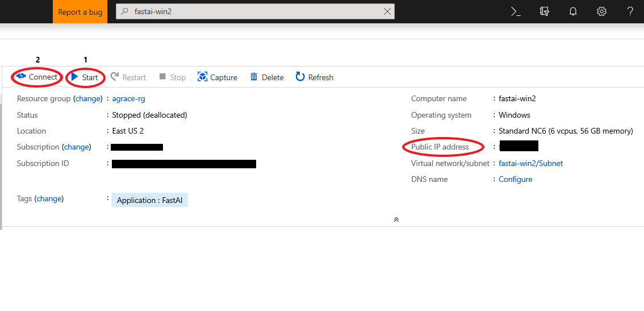Viewport: 644px width, 311px height.
Task: Change the resource group
Action: 87,98
